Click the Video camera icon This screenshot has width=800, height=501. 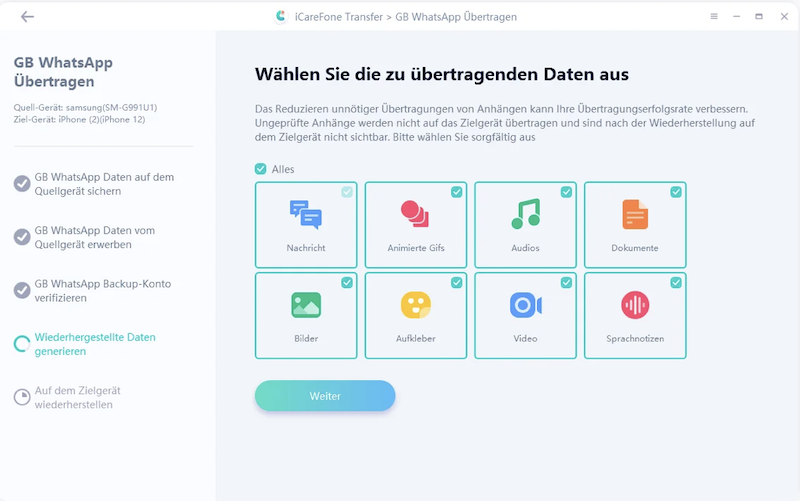pos(526,305)
